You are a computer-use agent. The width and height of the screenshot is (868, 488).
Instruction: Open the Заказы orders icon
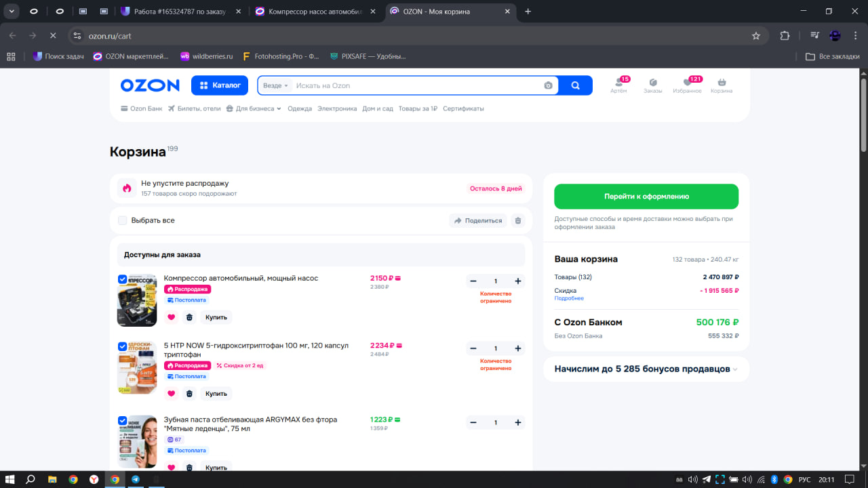click(x=652, y=85)
